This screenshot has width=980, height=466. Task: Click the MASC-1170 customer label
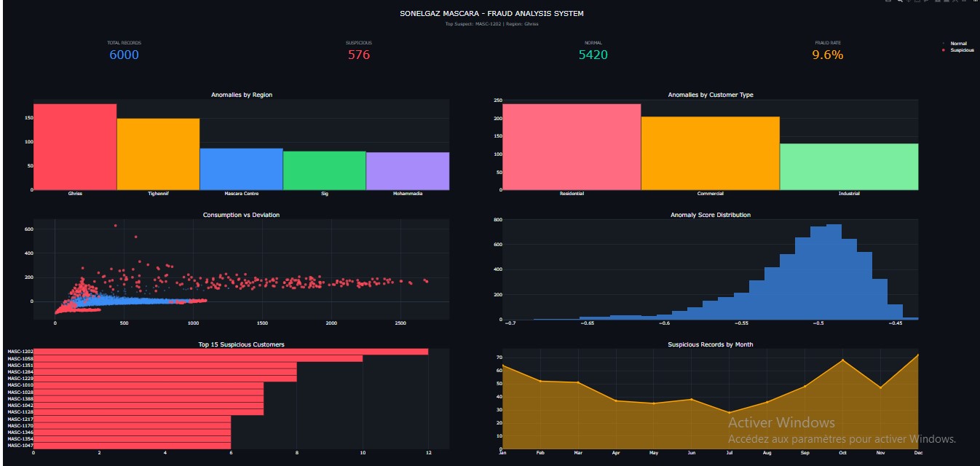click(20, 425)
